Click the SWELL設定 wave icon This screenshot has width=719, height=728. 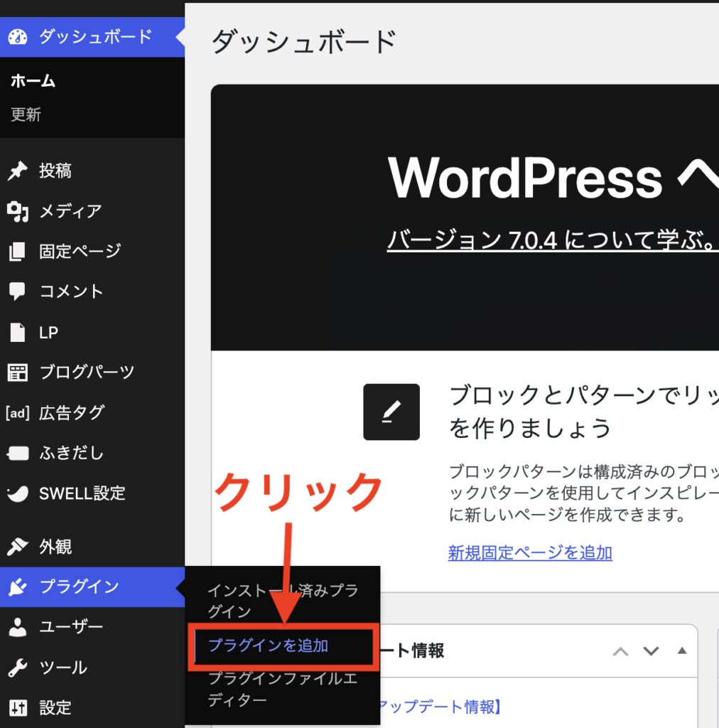(x=18, y=493)
